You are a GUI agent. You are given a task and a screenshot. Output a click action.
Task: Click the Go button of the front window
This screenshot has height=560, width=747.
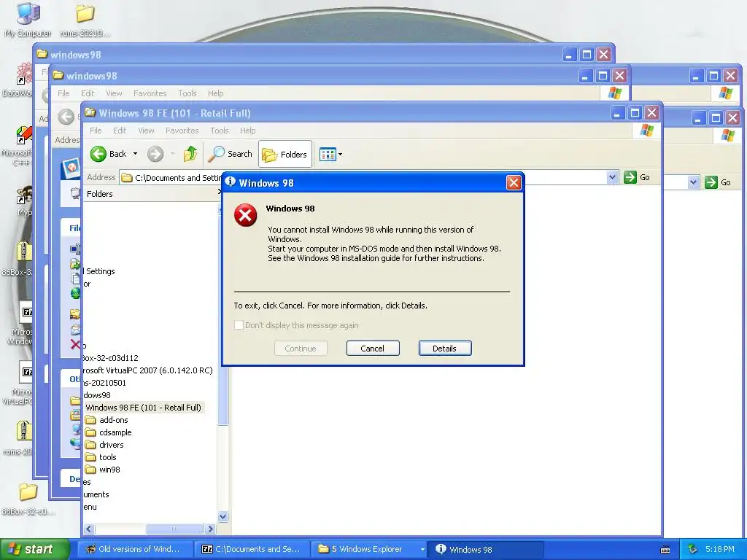coord(637,177)
